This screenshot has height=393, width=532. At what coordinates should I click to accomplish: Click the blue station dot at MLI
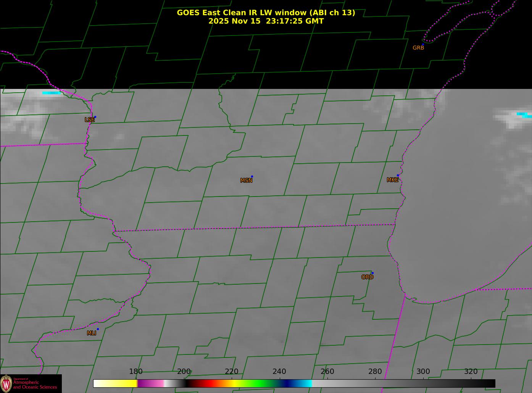98,329
